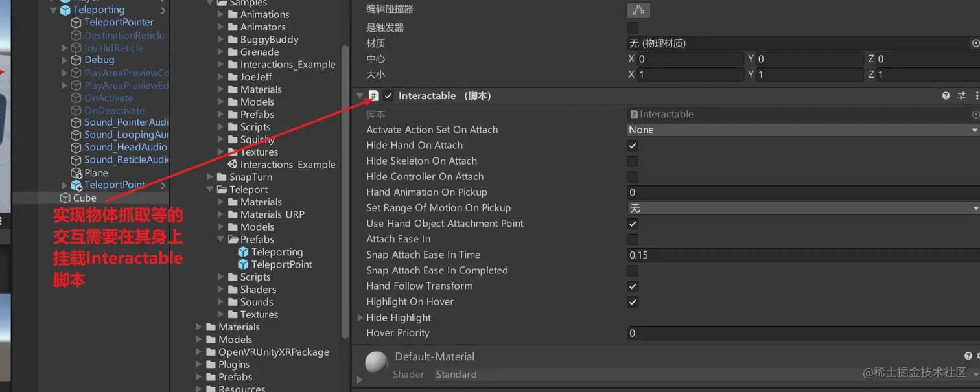Screen dimensions: 980x392
Task: Expand the Hide Highlight foldout
Action: (361, 317)
